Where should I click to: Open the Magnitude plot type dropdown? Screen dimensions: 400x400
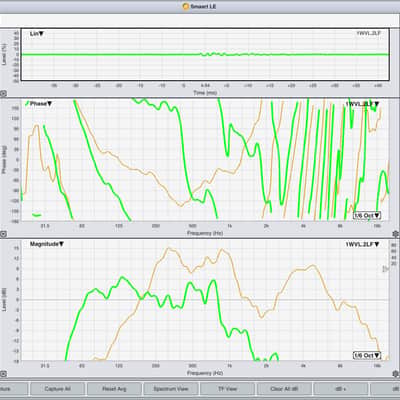click(47, 244)
